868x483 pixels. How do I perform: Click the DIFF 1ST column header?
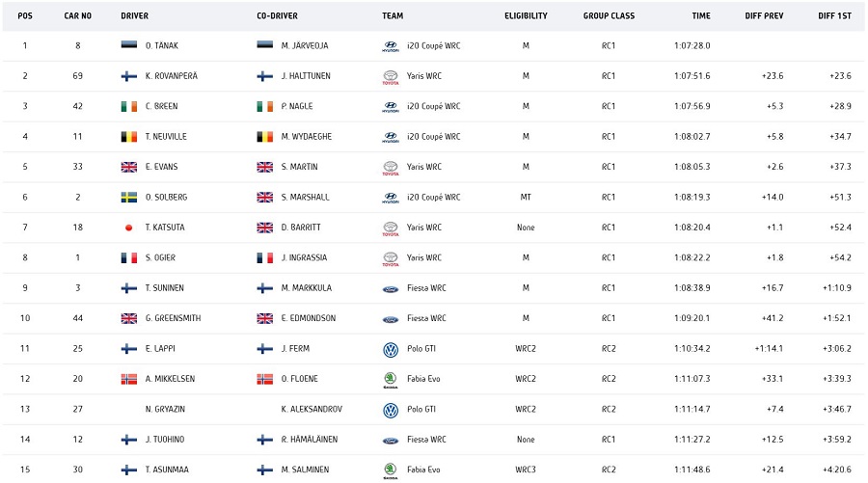click(833, 15)
